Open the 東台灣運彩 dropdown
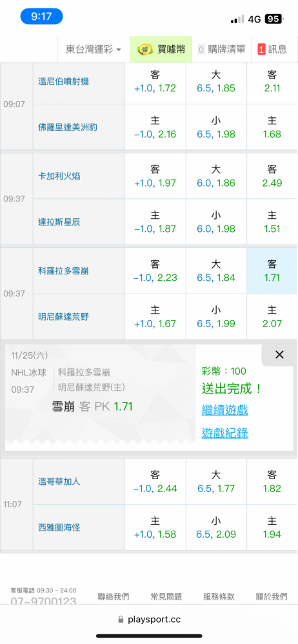This screenshot has height=644, width=298. click(94, 50)
